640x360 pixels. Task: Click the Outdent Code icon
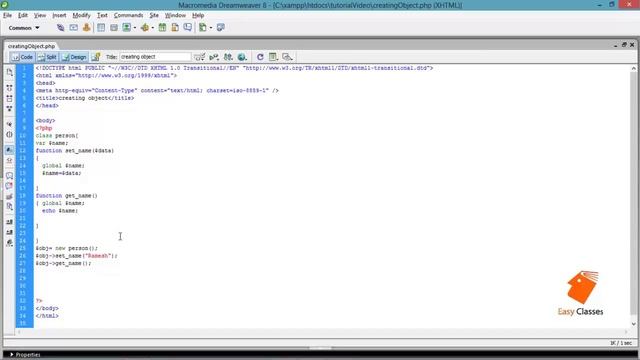tap(9, 233)
